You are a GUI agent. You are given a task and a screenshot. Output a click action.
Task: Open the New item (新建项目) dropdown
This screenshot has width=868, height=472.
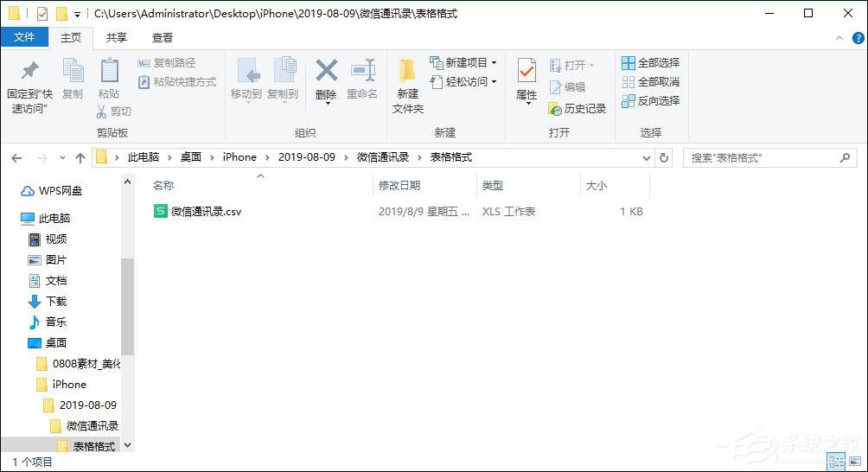click(x=463, y=62)
